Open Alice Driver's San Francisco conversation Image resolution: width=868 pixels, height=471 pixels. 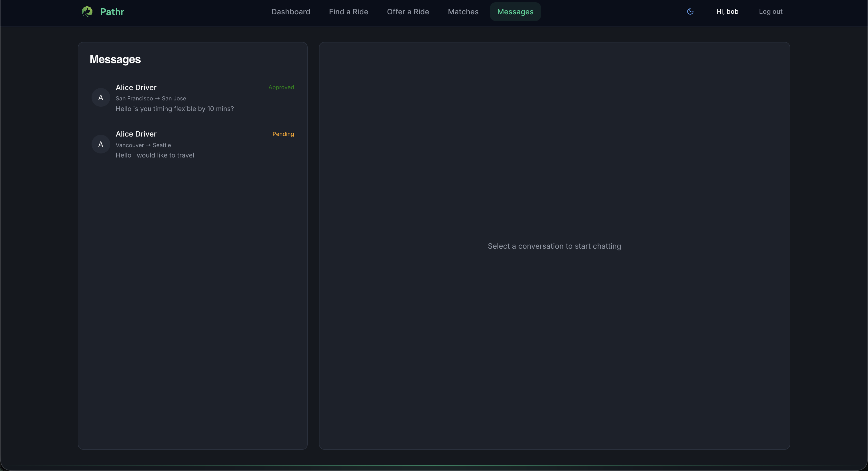pyautogui.click(x=136, y=87)
